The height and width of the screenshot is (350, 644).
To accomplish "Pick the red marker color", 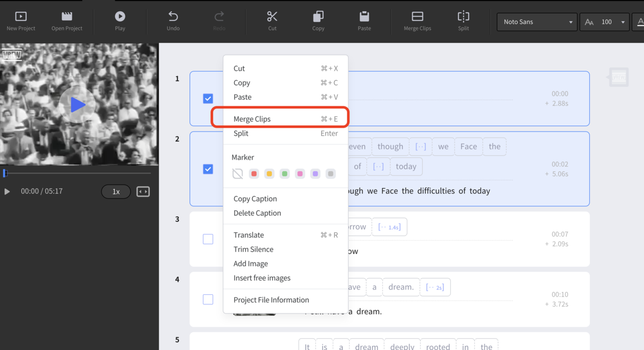I will [x=254, y=173].
